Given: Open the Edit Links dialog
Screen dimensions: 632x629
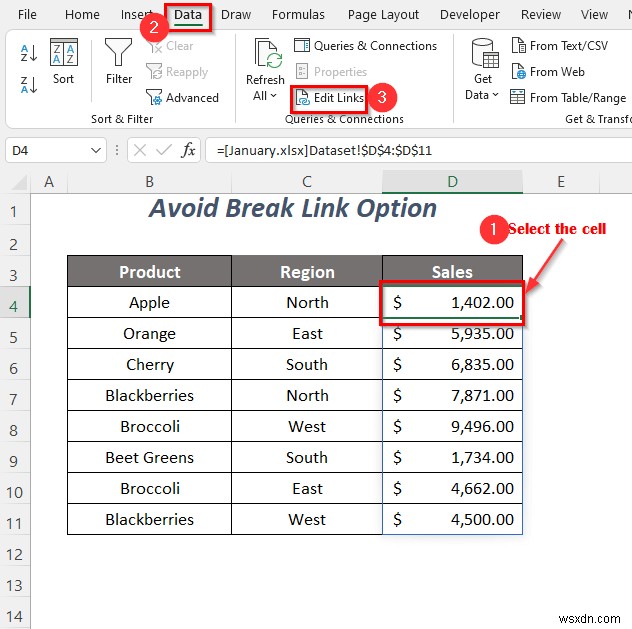Looking at the screenshot, I should click(x=330, y=98).
